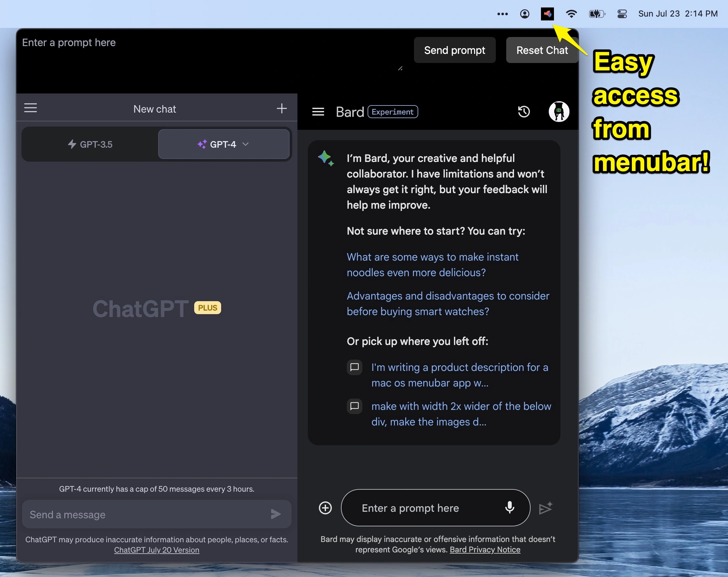Open Bard's hamburger main menu
Viewport: 728px width, 577px height.
coord(318,112)
